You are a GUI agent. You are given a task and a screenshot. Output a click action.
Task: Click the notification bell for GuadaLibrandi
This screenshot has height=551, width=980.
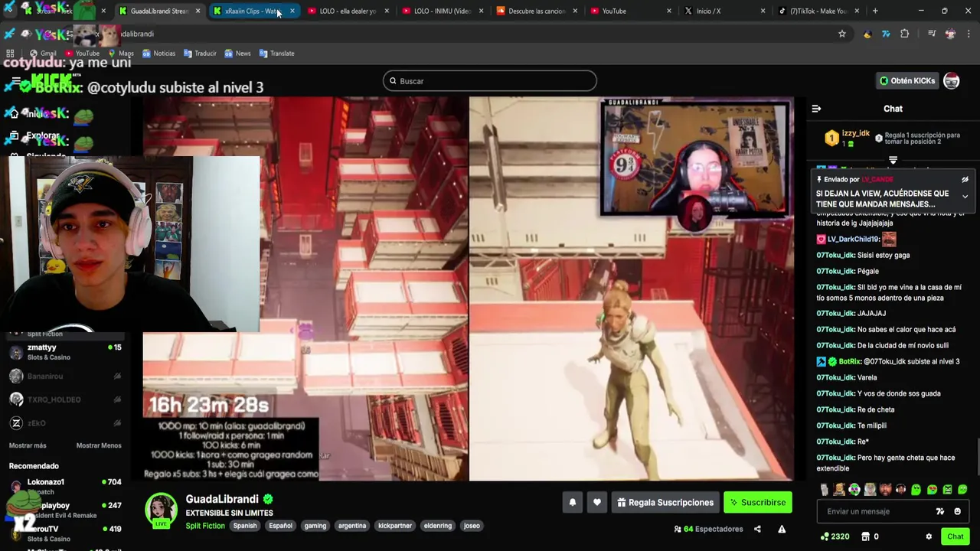[x=572, y=502]
